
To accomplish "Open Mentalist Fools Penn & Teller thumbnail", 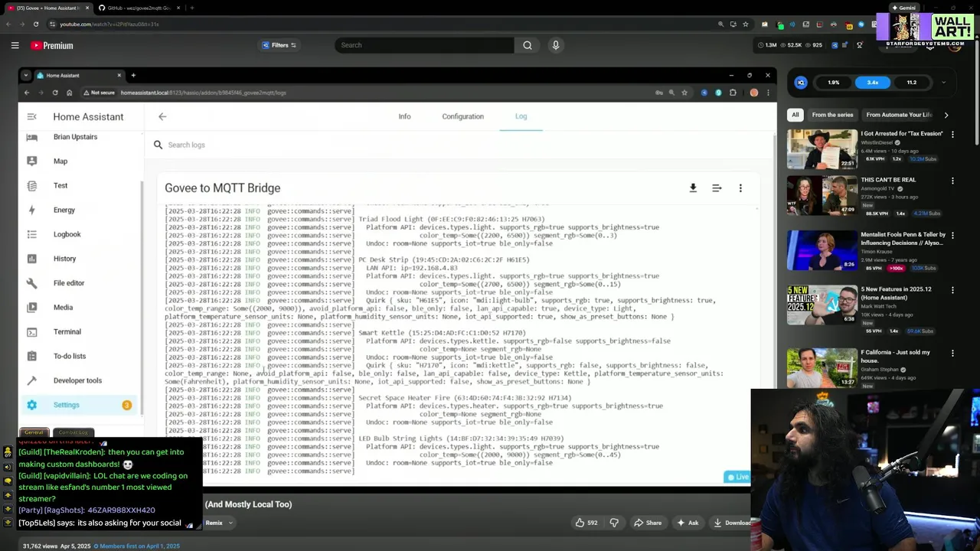I will click(x=822, y=250).
